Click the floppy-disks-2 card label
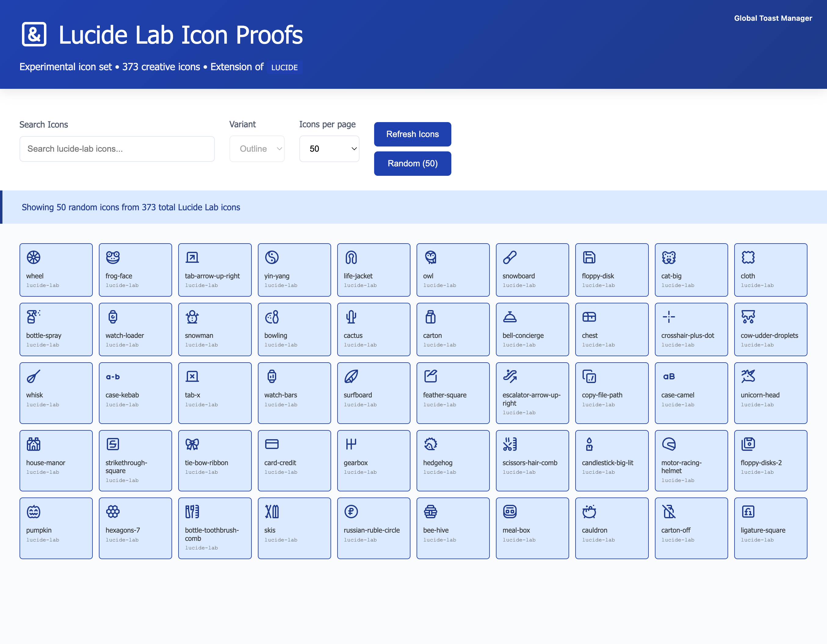 tap(761, 463)
